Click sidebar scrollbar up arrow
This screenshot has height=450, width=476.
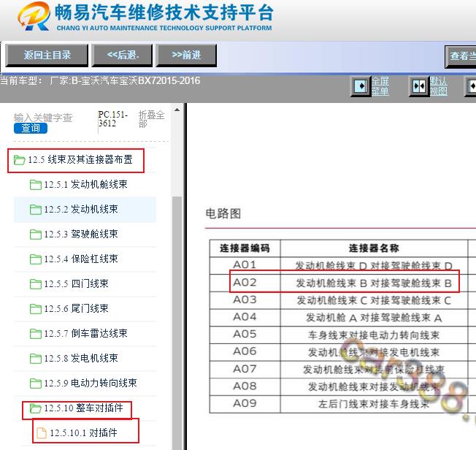(x=177, y=110)
